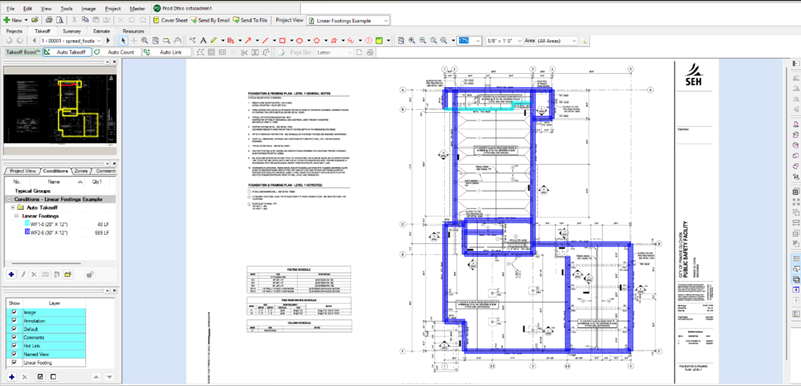801x386 pixels.
Task: Click the Auto Count button
Action: (x=117, y=52)
